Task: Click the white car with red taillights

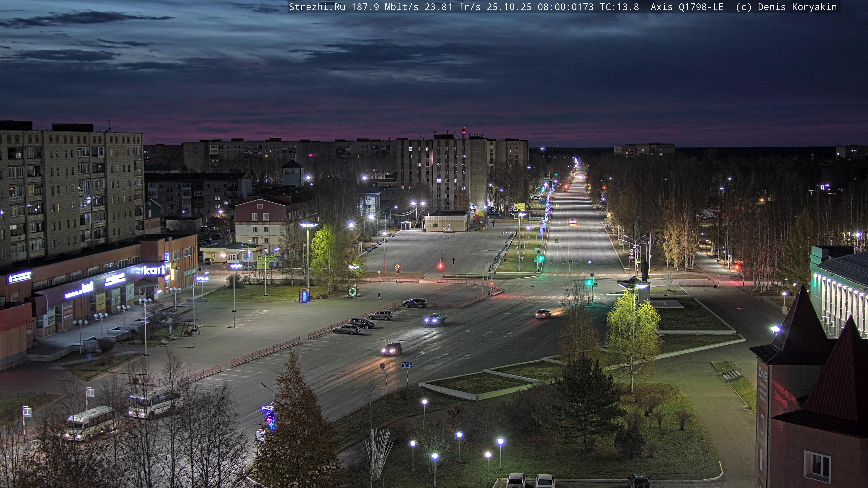Action: (543, 314)
